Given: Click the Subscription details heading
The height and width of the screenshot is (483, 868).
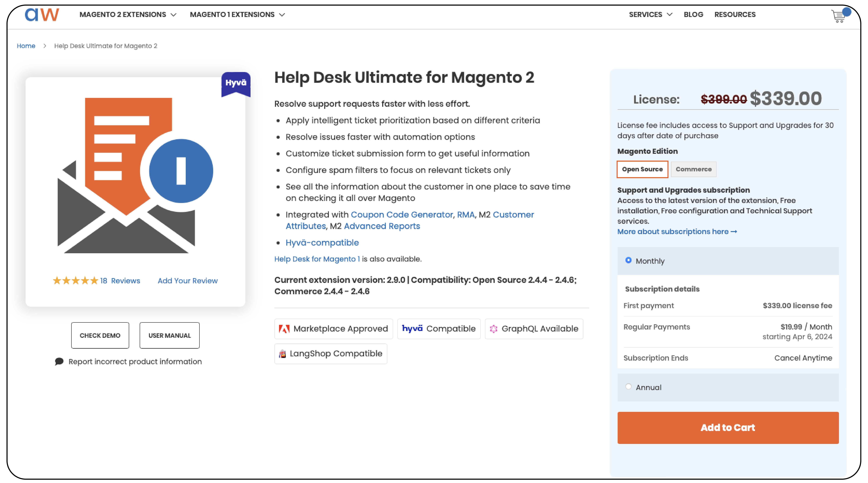Looking at the screenshot, I should 662,289.
